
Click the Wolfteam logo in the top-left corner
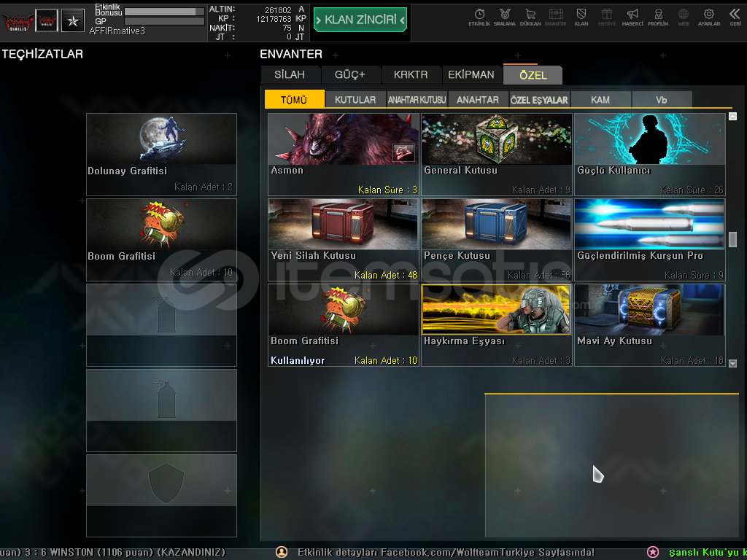point(18,21)
